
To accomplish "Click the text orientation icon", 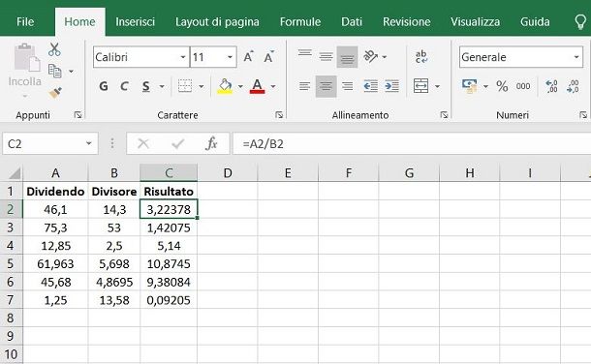I will (370, 57).
